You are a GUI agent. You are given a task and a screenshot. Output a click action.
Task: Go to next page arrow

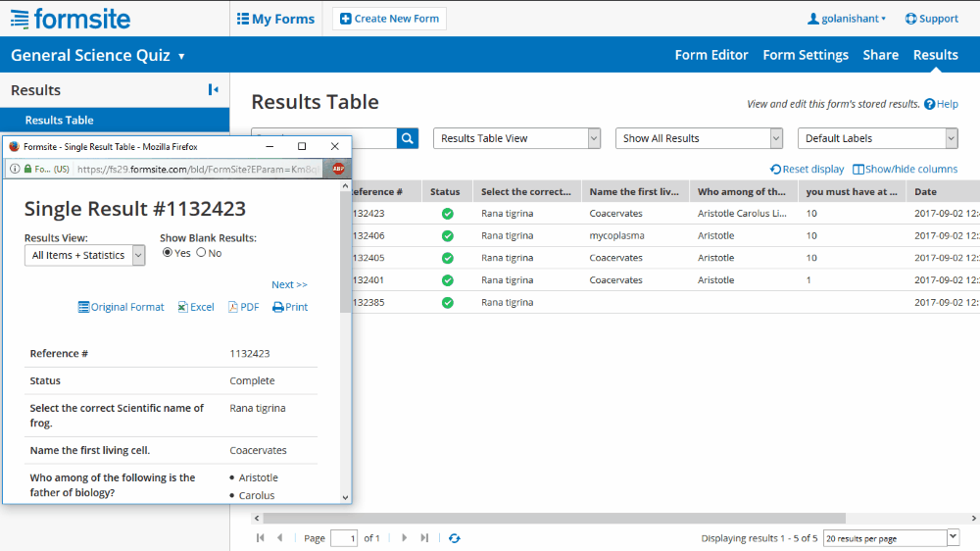[x=405, y=538]
